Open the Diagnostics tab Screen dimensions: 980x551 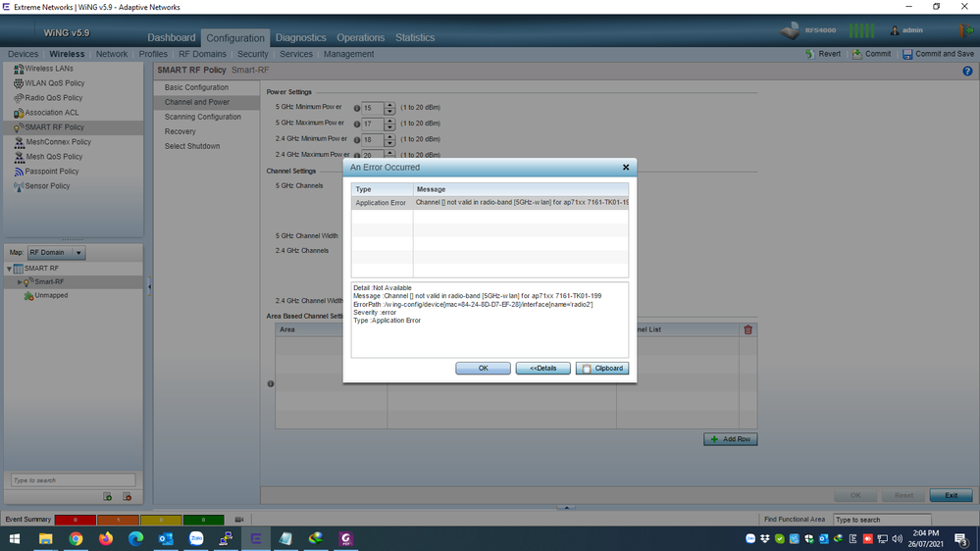[300, 37]
